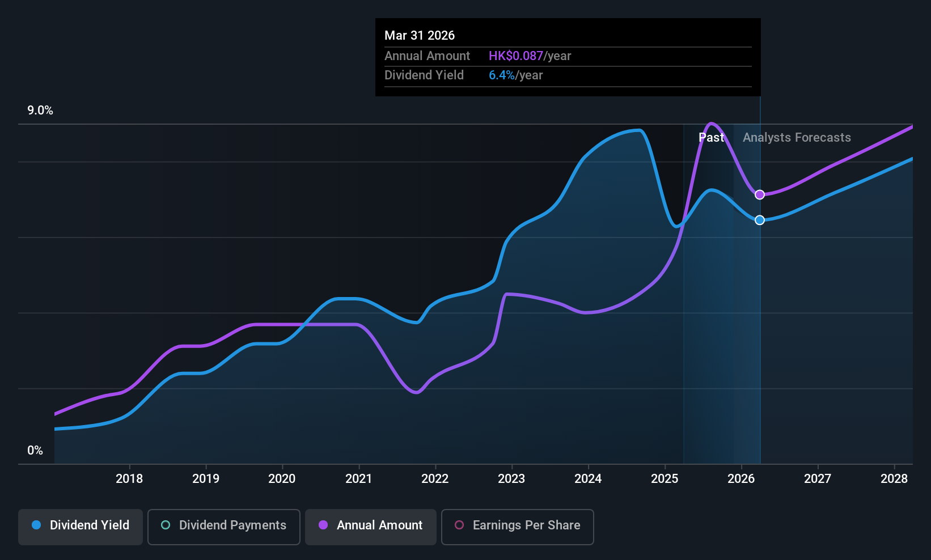Click the pink Earnings Per Share legend circle
Screen dimensions: 931x560
click(x=459, y=525)
